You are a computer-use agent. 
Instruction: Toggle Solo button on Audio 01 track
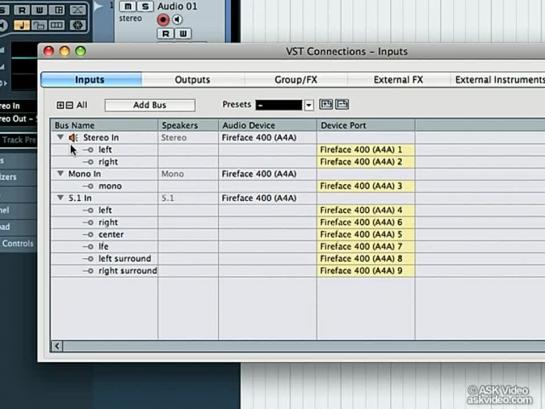[x=145, y=6]
